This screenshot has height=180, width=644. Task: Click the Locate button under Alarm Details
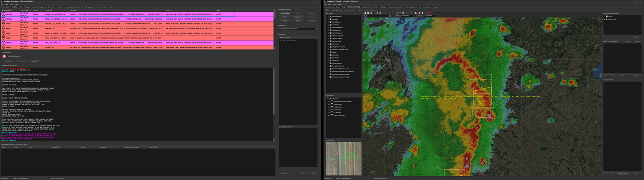point(34,62)
